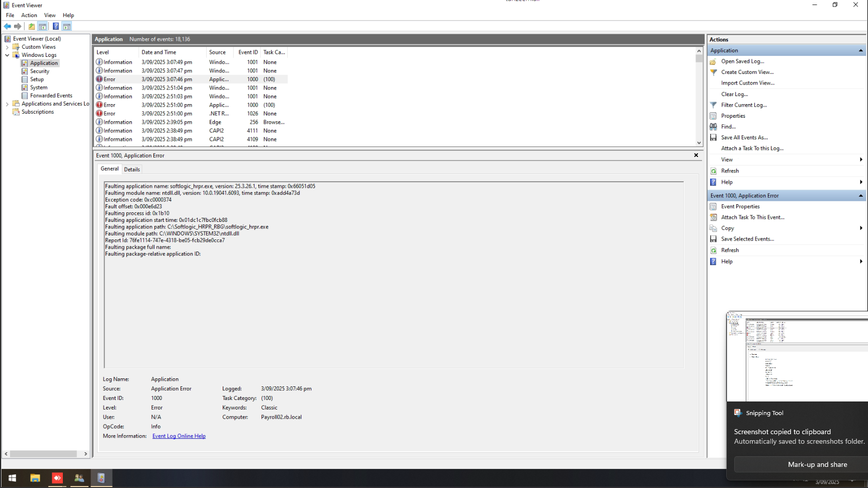This screenshot has width=868, height=488.
Task: Click the Show/Hide Action Pane toolbar icon
Action: (67, 26)
